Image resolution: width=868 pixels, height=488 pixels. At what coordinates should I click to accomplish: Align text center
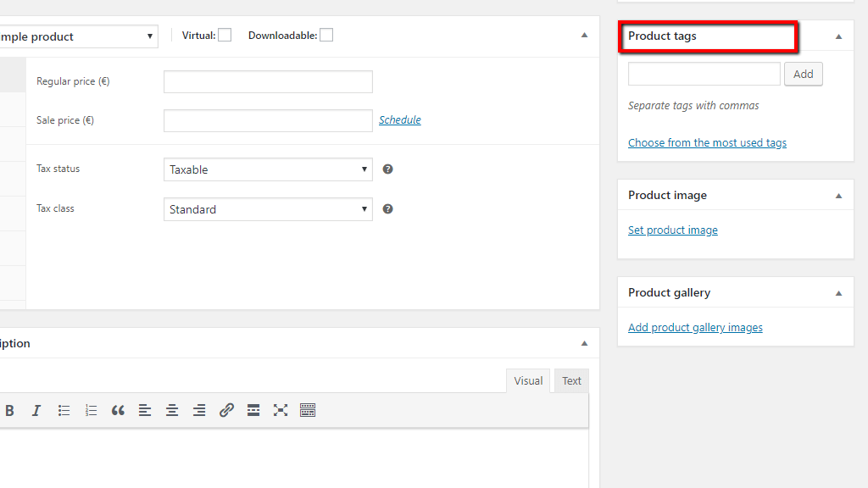click(x=172, y=411)
